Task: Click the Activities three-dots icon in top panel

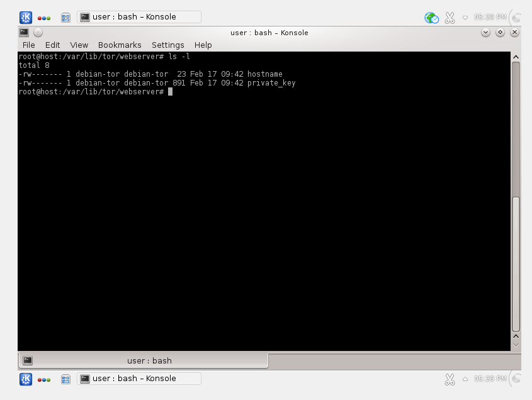Action: 44,18
